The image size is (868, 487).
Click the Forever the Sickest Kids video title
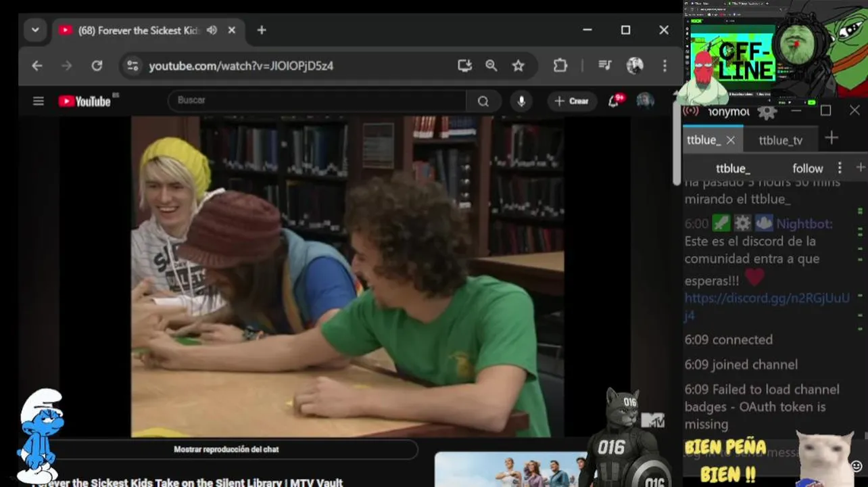[187, 482]
